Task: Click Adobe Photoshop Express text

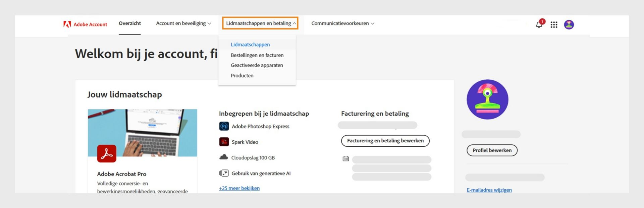Action: (x=260, y=126)
